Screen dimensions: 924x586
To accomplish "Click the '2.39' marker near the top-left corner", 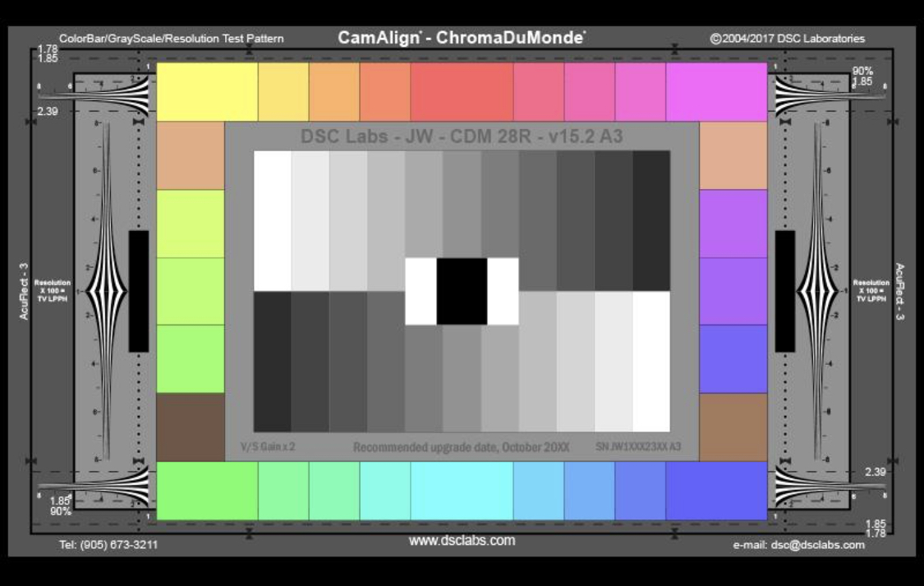I will pos(48,112).
